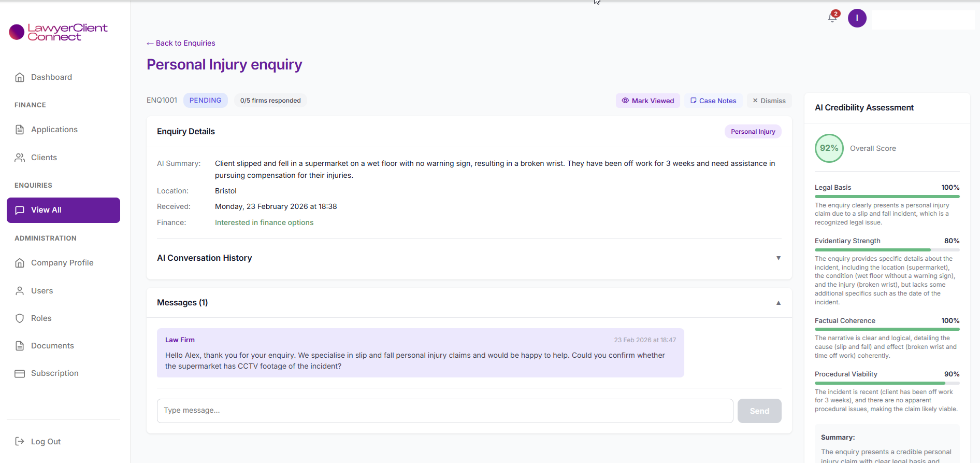This screenshot has height=463, width=980.
Task: Dismiss this enquiry
Action: point(769,101)
